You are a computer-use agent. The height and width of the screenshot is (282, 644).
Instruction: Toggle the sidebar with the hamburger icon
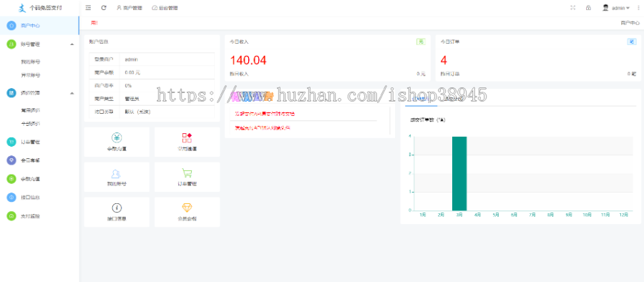pyautogui.click(x=88, y=8)
